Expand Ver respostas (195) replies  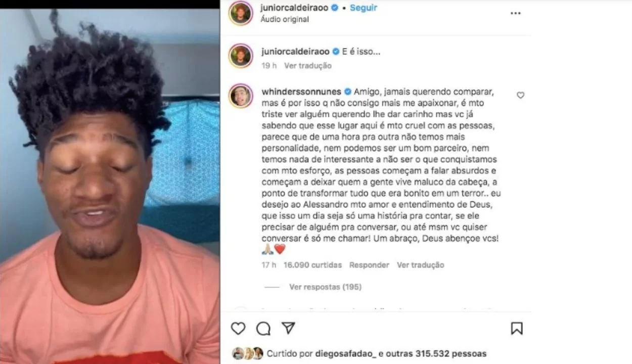(x=325, y=287)
